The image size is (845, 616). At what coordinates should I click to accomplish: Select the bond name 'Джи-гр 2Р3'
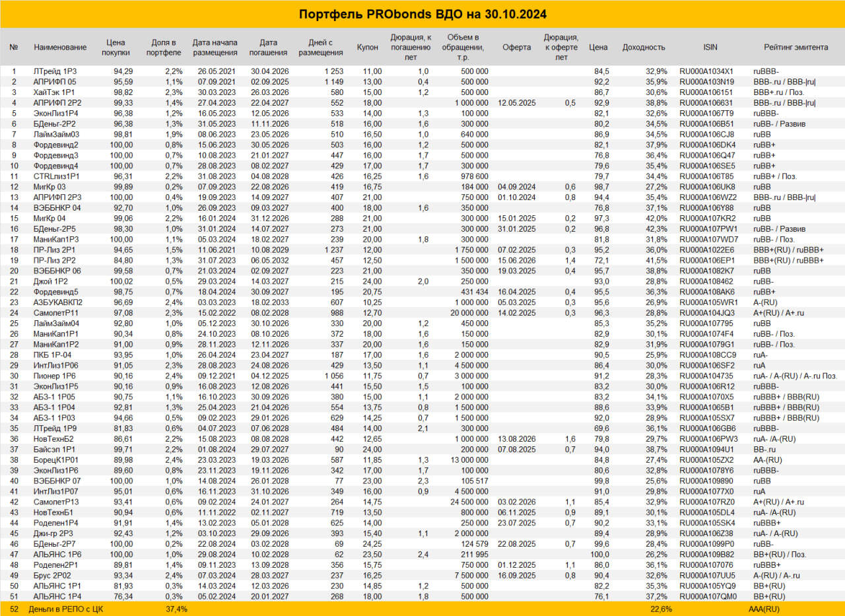(53, 534)
